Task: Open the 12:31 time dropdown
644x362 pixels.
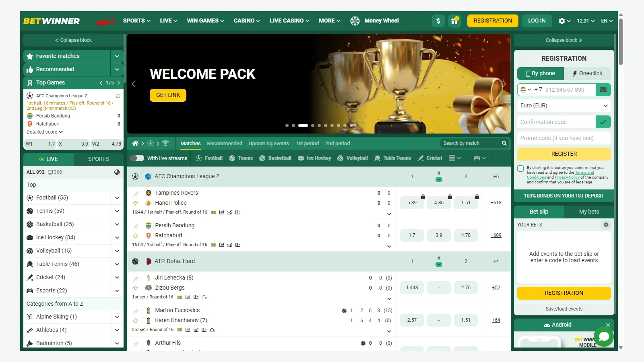Action: click(586, 21)
